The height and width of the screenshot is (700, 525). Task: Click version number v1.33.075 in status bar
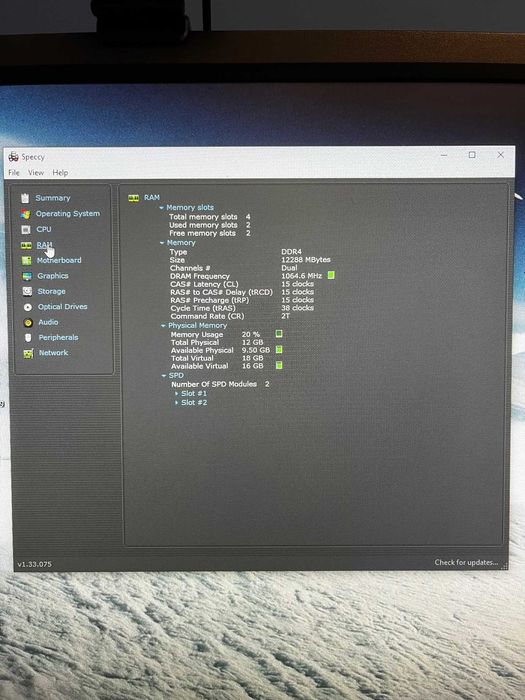[34, 564]
